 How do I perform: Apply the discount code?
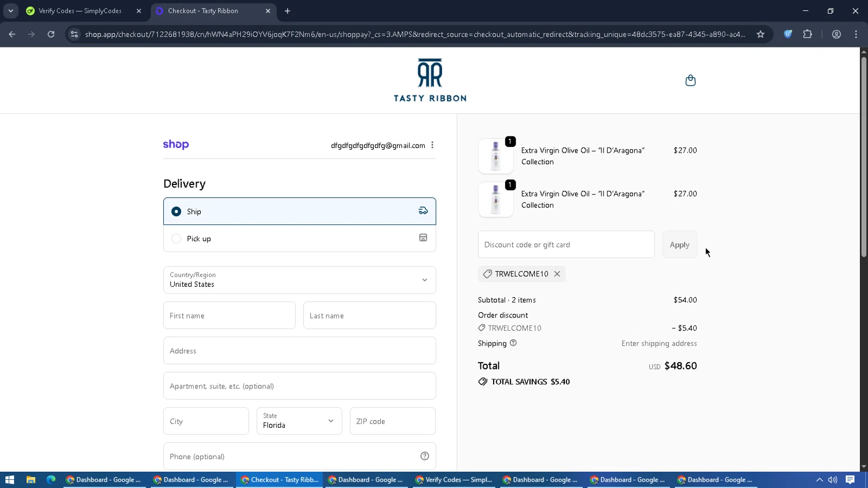pos(679,245)
